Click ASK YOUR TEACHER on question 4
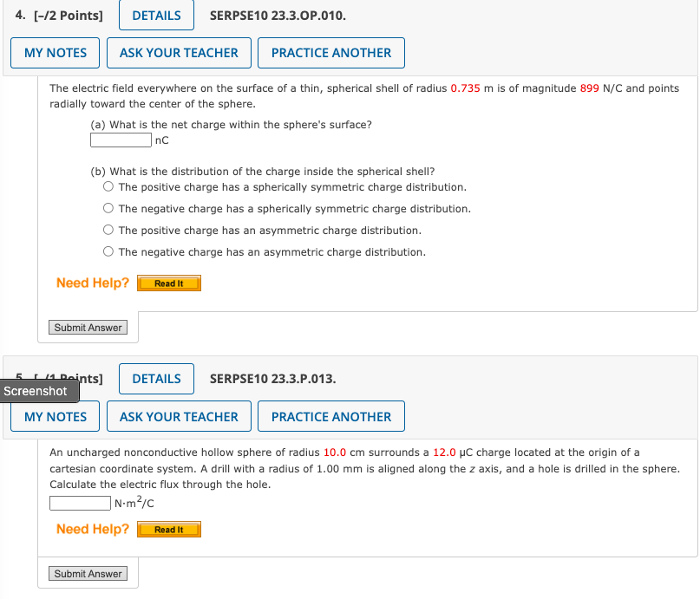700x599 pixels. [x=179, y=53]
